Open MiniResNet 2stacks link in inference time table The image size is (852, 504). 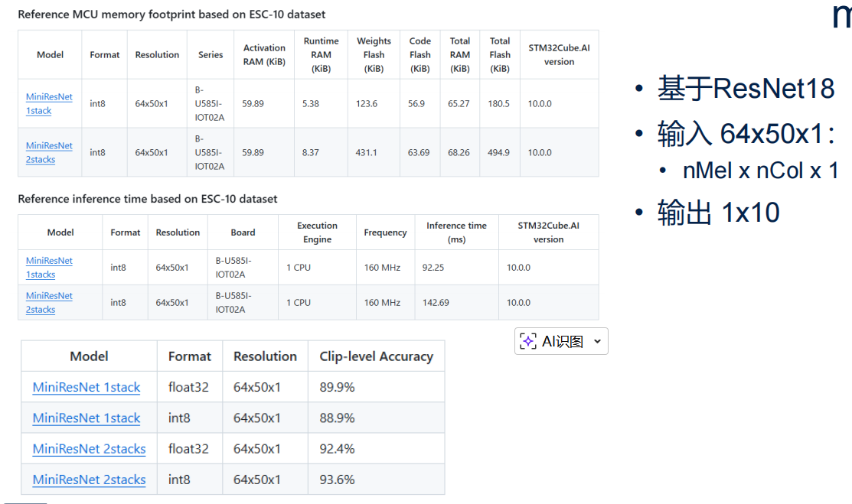(x=49, y=302)
